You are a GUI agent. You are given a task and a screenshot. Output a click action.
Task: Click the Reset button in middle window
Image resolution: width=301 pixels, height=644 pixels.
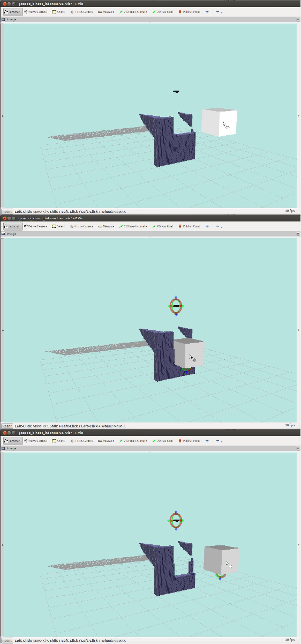coord(7,426)
